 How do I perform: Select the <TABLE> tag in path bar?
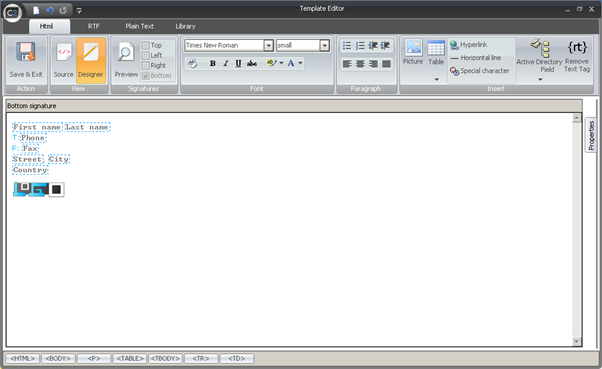coord(130,359)
